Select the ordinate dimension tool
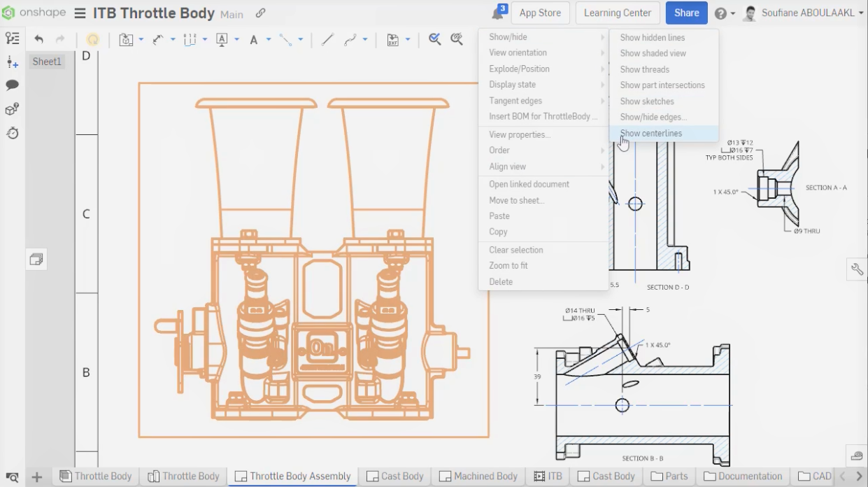Image resolution: width=868 pixels, height=487 pixels. tap(190, 40)
